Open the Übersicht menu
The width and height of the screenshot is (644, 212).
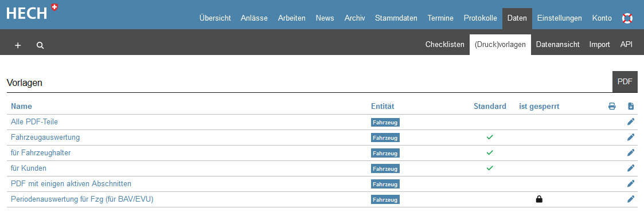(x=215, y=18)
